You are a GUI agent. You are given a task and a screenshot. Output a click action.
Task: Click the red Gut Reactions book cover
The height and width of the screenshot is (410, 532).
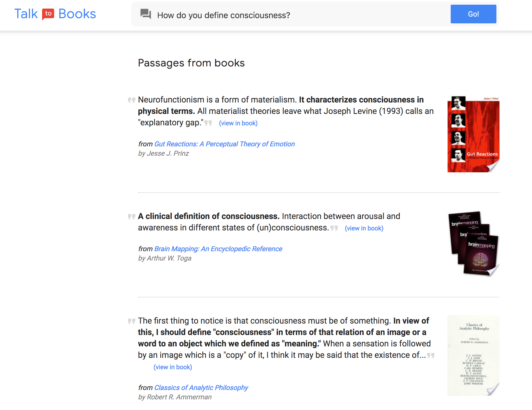coord(473,134)
